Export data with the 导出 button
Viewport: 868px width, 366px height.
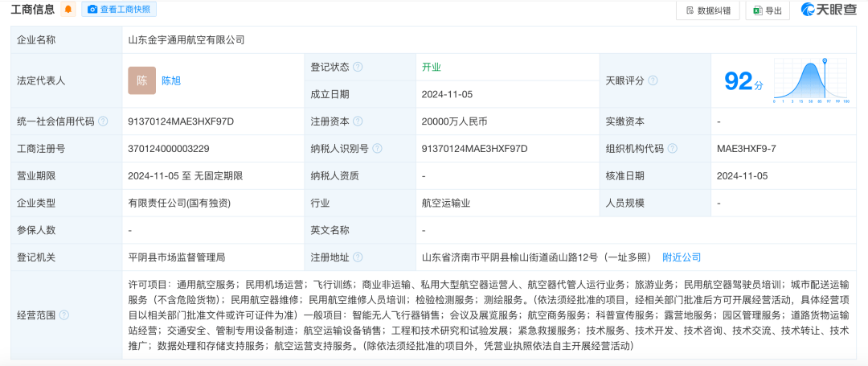pyautogui.click(x=767, y=10)
